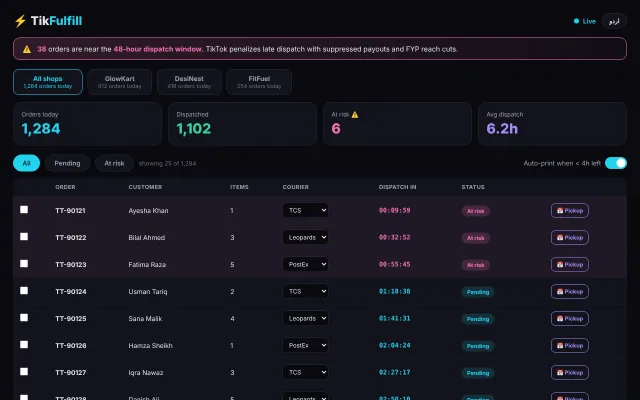Toggle Auto-print when under 4h left
The image size is (640, 400).
[616, 163]
